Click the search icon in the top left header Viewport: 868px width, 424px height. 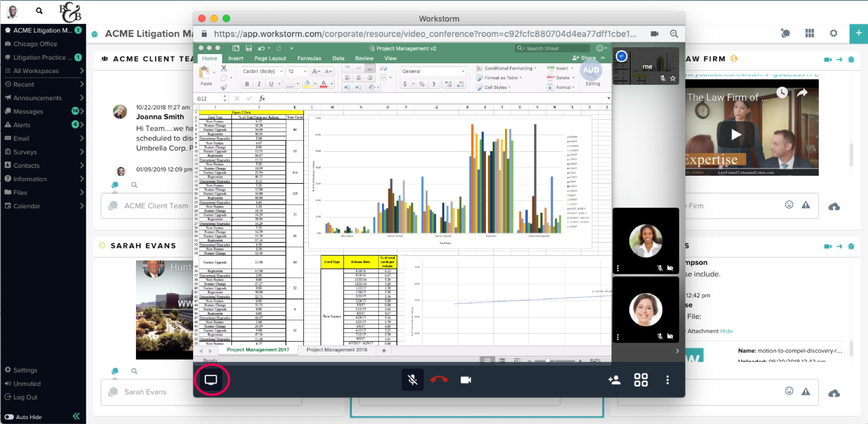click(39, 11)
